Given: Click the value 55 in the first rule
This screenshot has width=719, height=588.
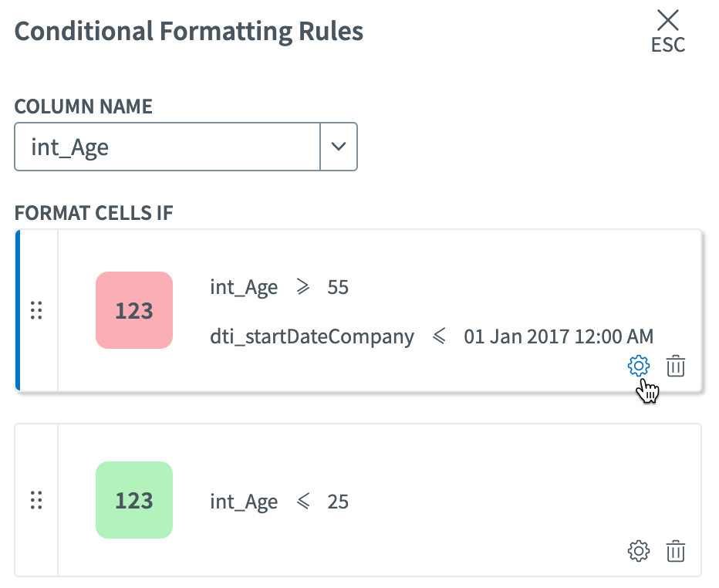Looking at the screenshot, I should (338, 288).
